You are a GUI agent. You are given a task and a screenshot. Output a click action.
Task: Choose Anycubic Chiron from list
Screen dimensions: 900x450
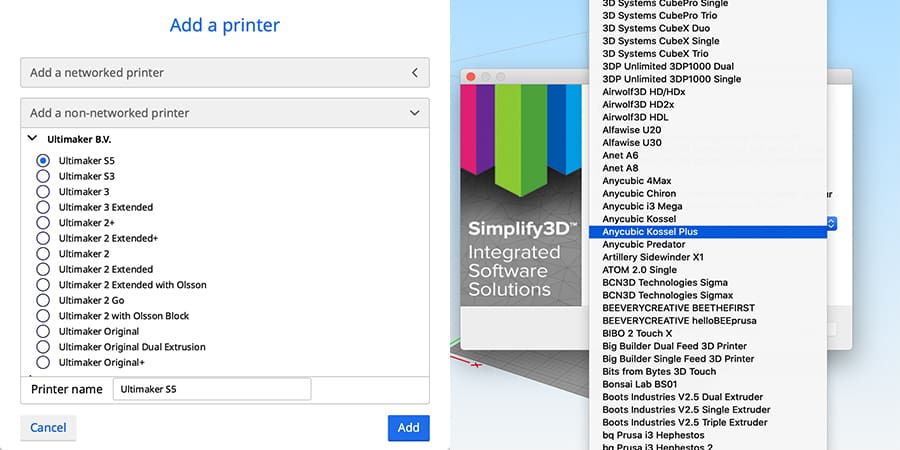pos(708,193)
